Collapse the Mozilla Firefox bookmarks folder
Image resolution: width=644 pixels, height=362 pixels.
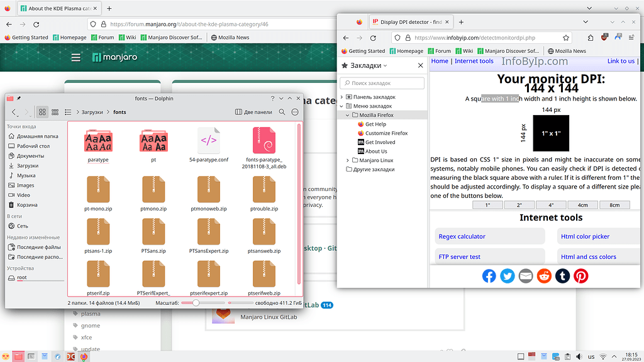click(347, 115)
